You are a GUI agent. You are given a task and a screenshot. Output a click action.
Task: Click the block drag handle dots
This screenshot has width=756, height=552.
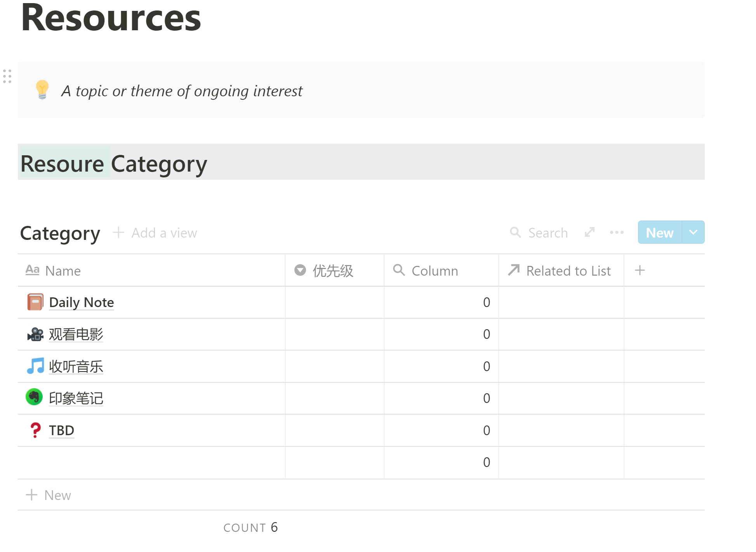point(7,76)
